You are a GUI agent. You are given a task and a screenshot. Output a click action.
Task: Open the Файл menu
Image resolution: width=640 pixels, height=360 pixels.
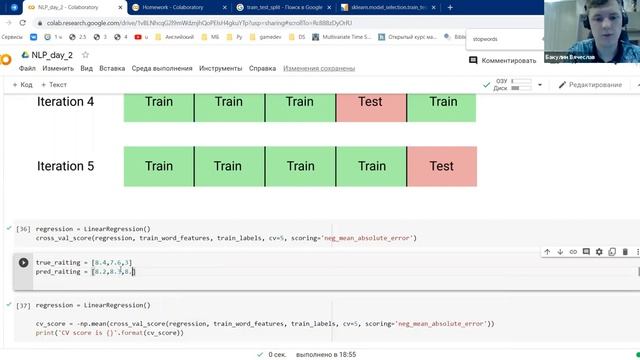(x=27, y=68)
